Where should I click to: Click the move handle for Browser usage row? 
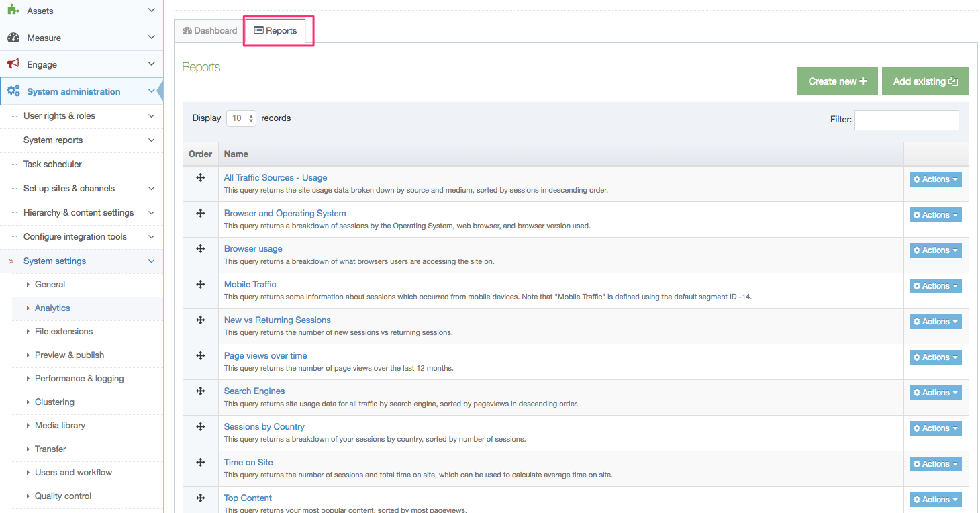[200, 248]
